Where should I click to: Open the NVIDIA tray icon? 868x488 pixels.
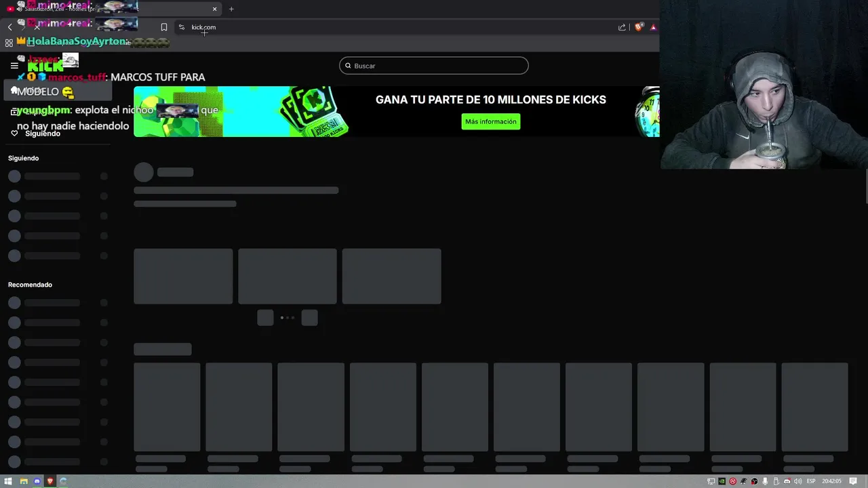(722, 481)
